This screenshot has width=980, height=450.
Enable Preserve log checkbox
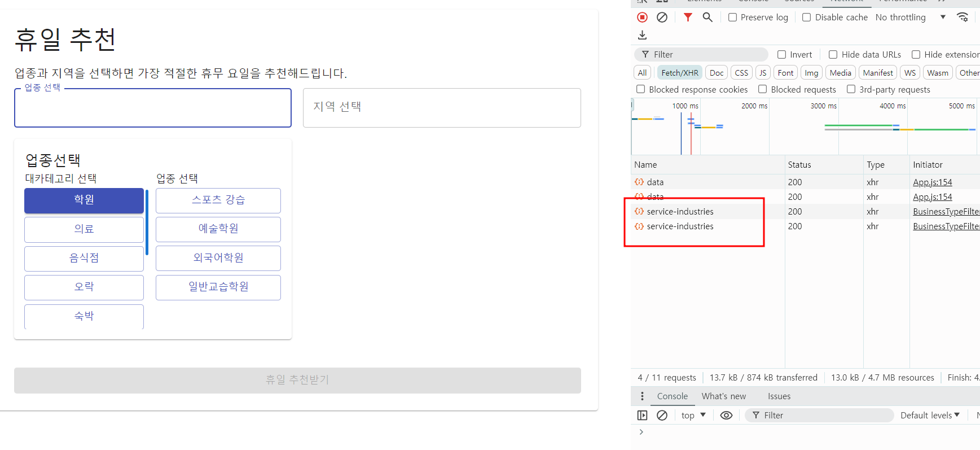[x=732, y=18]
